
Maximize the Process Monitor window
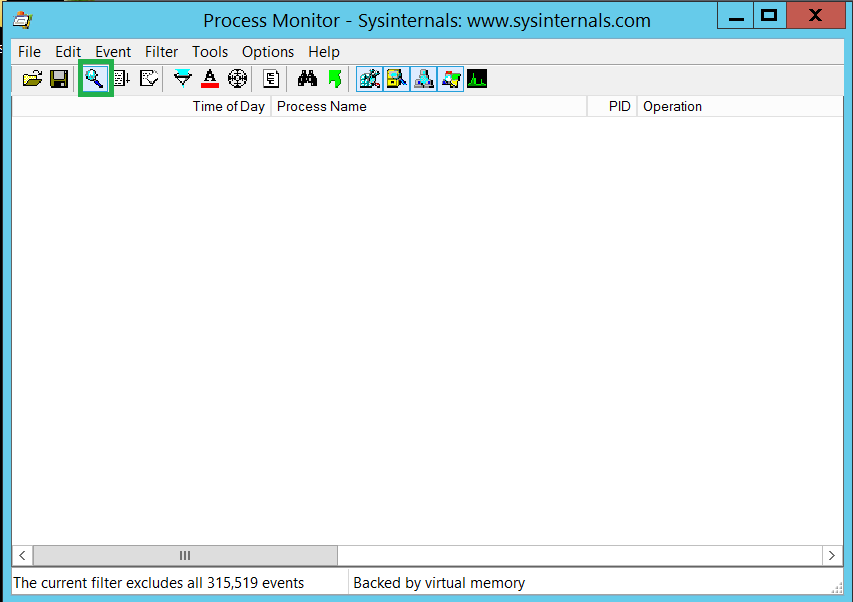point(769,15)
